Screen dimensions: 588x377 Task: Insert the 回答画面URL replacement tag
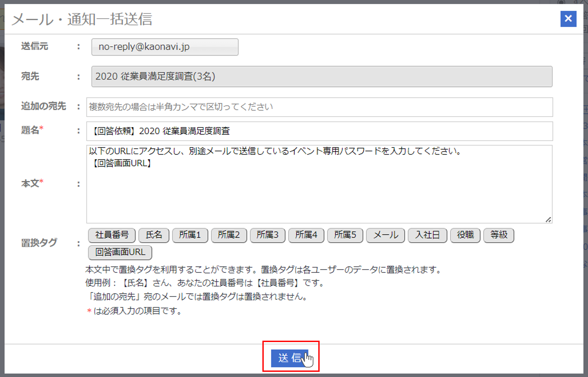point(120,252)
